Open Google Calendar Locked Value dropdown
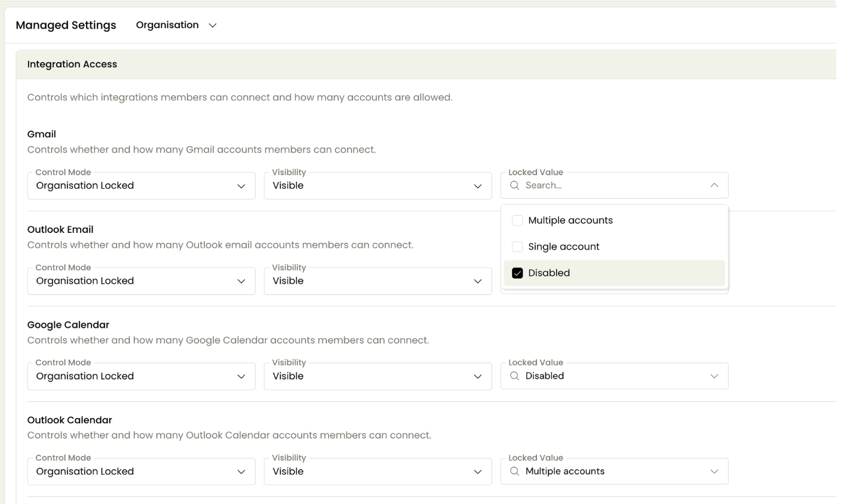This screenshot has width=847, height=504. click(614, 376)
